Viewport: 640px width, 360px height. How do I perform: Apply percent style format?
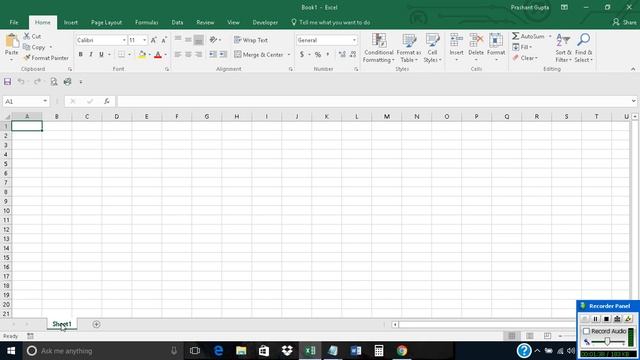click(x=318, y=54)
